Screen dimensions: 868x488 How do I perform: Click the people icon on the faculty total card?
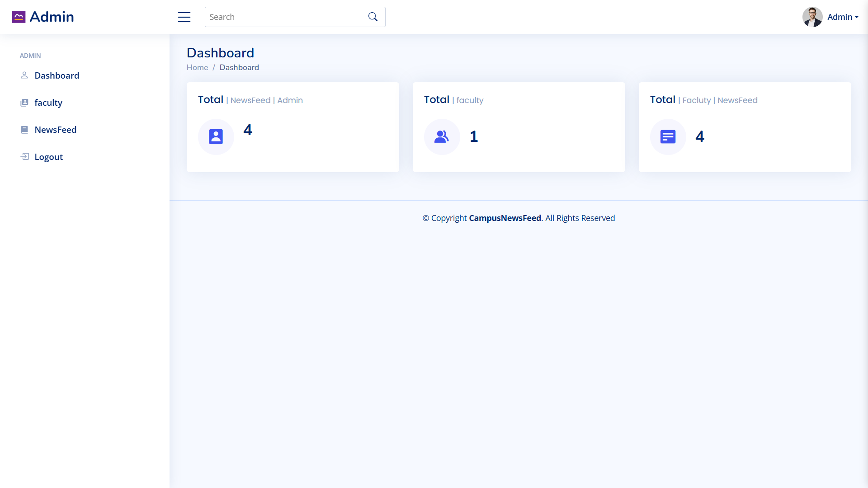click(x=442, y=136)
